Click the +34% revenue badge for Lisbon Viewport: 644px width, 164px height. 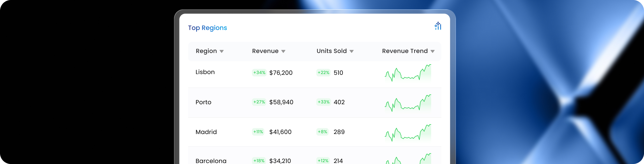coord(259,73)
